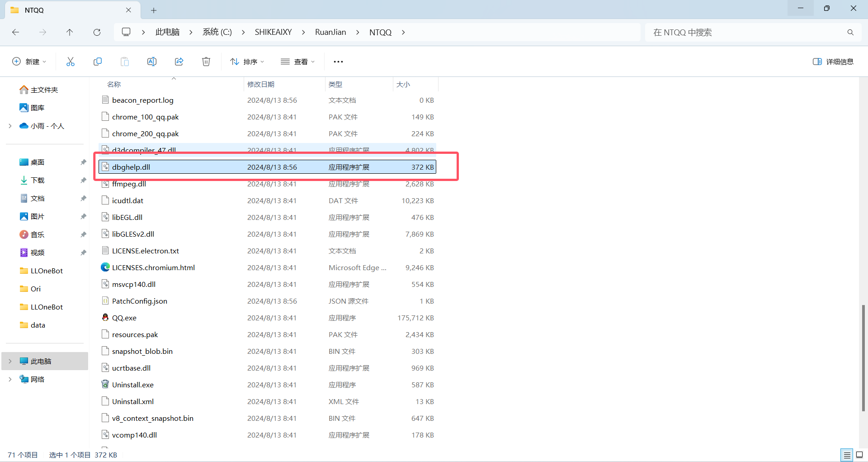This screenshot has width=868, height=462.
Task: Sort files by 修改日期 column header
Action: point(261,84)
